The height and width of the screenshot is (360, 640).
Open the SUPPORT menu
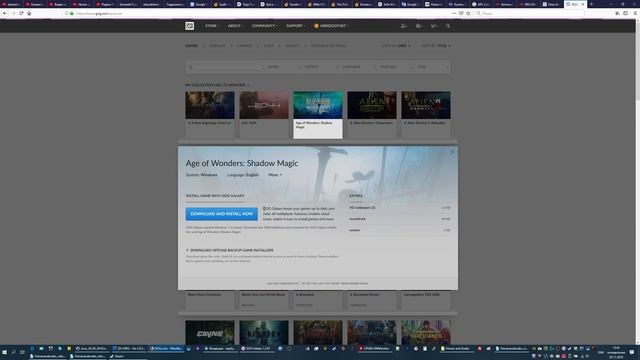pos(296,26)
